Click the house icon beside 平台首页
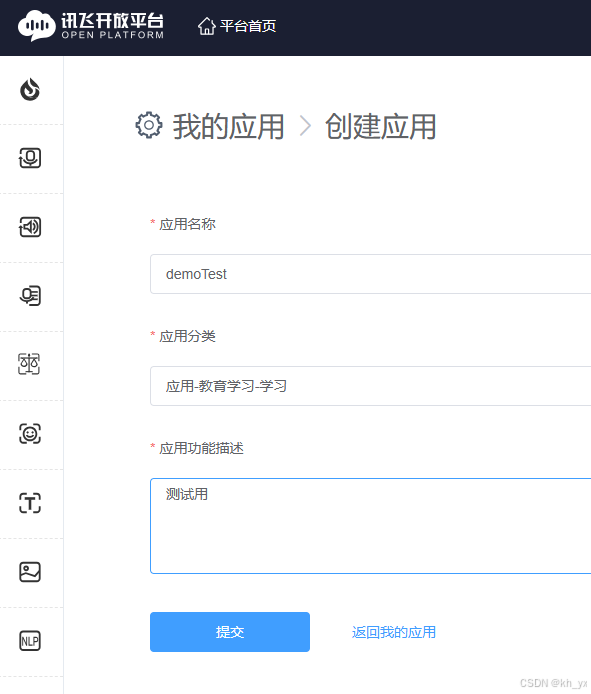The image size is (591, 694). point(206,26)
